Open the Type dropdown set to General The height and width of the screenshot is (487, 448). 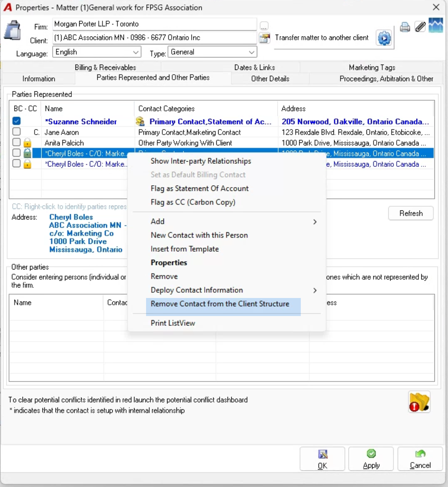point(212,52)
